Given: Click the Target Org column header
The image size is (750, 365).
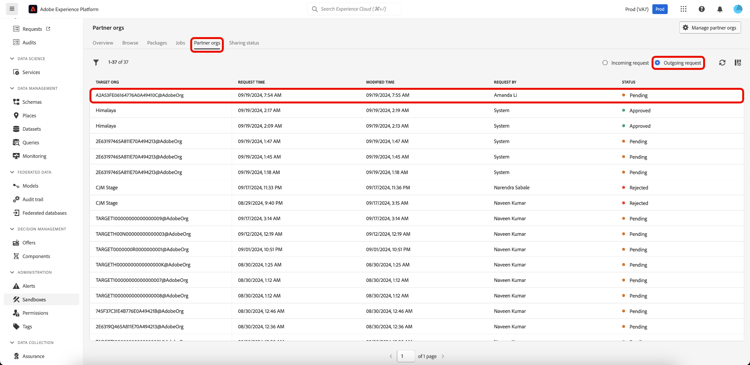Looking at the screenshot, I should [x=107, y=82].
